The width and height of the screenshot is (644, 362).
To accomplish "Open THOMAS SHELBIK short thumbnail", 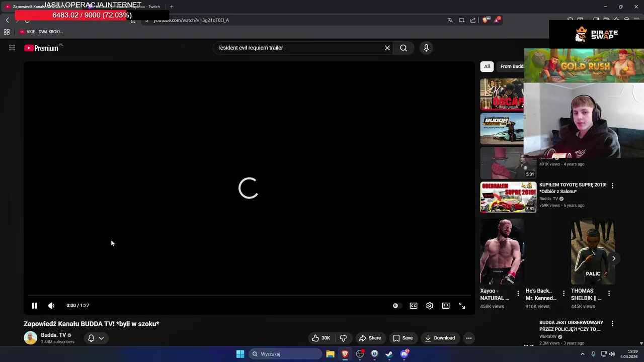I will (593, 251).
